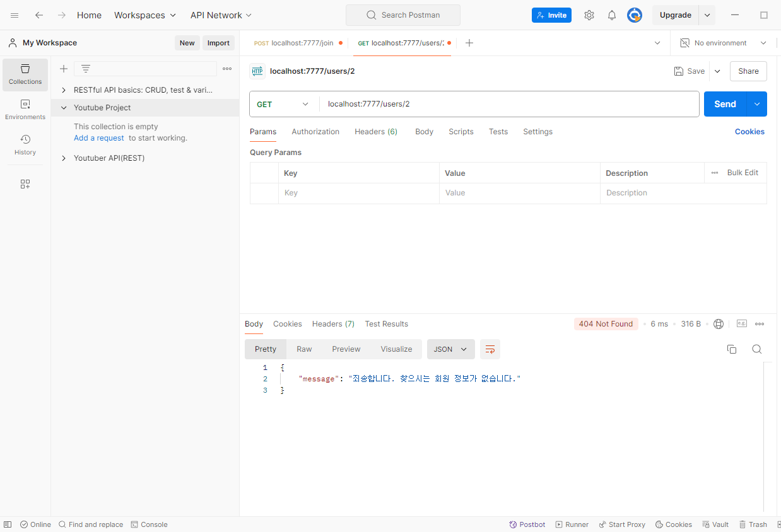Screen dimensions: 781x532
Task: Open the tabs overflow chevron
Action: tap(657, 43)
